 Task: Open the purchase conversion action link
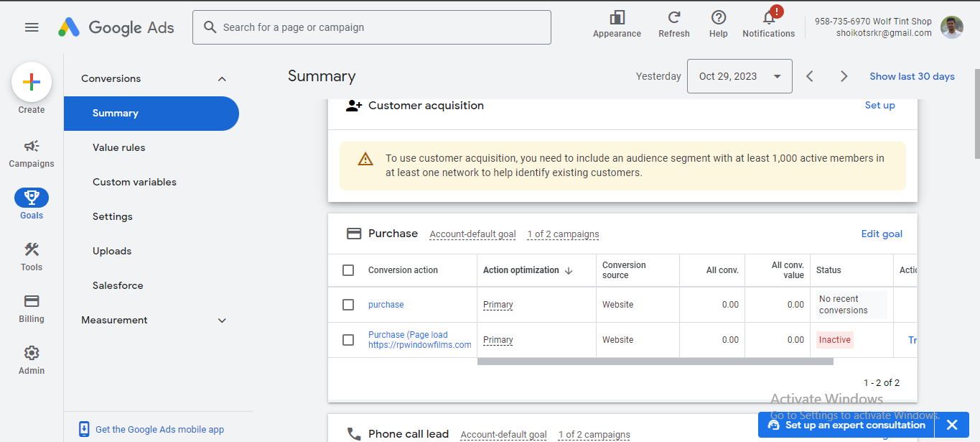[386, 305]
